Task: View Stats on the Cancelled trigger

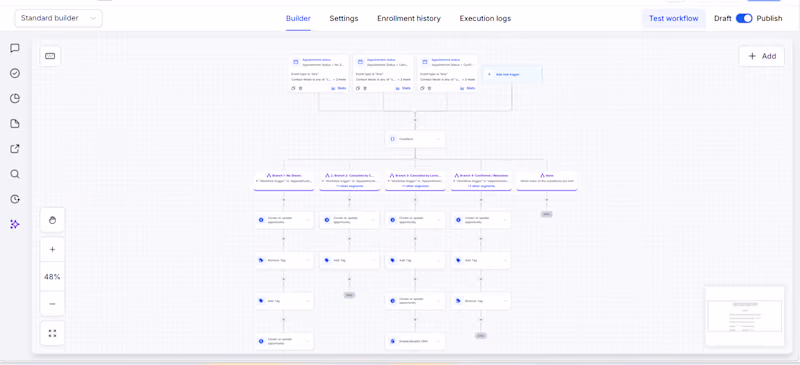Action: click(403, 88)
